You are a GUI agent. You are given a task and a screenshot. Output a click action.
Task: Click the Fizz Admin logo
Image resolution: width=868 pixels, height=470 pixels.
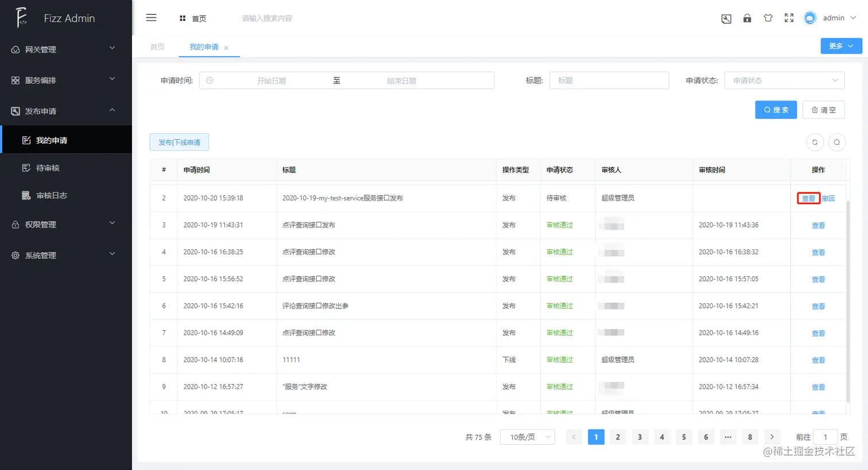pyautogui.click(x=21, y=18)
